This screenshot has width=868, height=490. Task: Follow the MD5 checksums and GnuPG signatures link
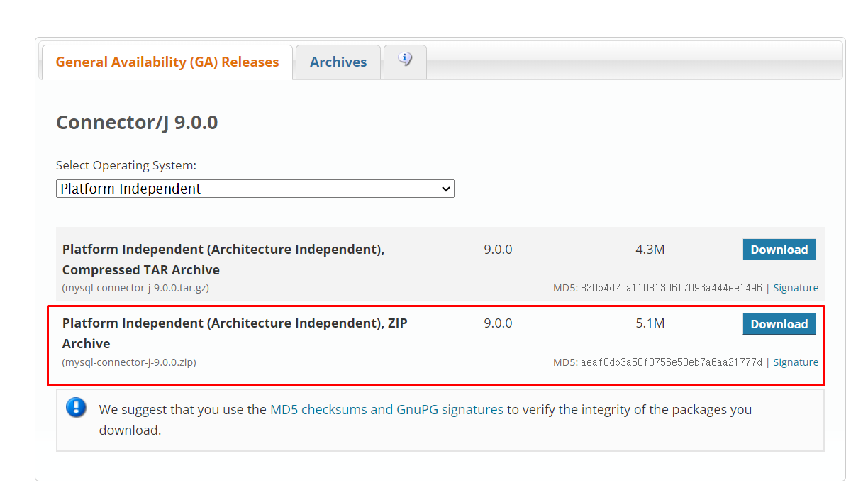point(386,409)
